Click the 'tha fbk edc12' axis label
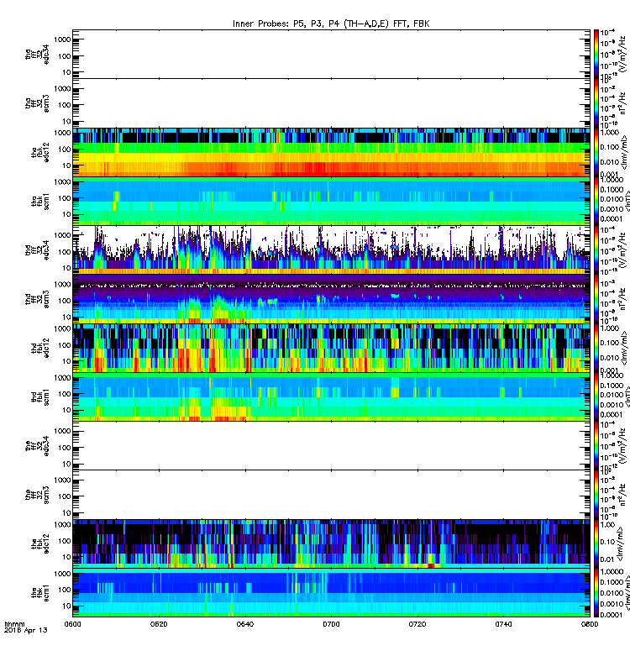 tap(40, 152)
